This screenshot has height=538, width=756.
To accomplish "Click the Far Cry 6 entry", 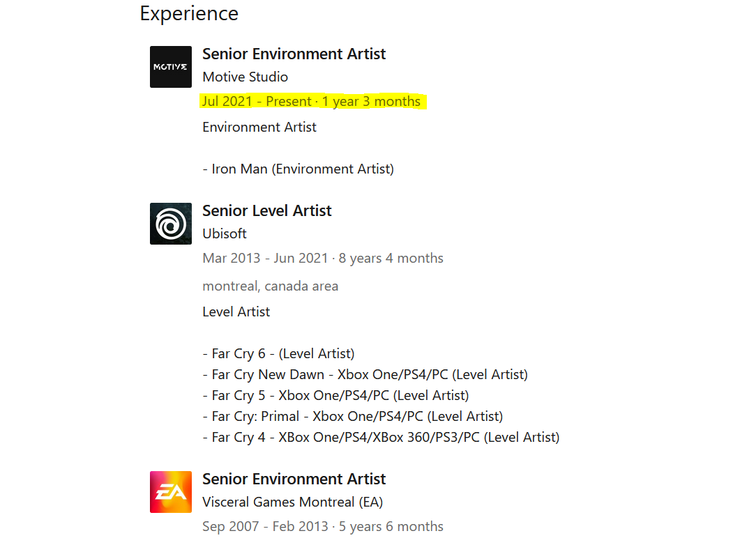I will coord(278,353).
